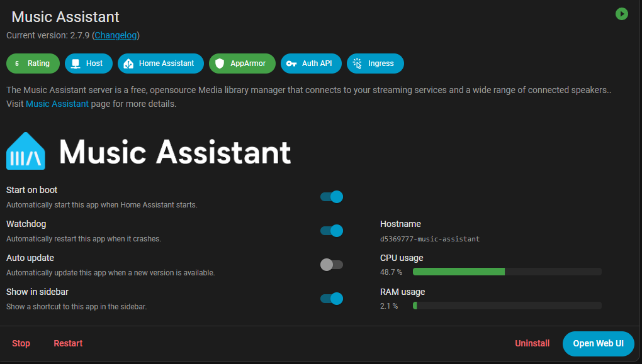Toggle Show in sidebar switch

[332, 299]
